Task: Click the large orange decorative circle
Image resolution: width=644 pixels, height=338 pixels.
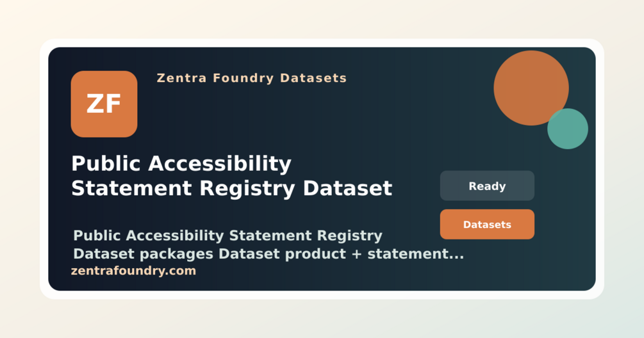Action: coord(531,88)
